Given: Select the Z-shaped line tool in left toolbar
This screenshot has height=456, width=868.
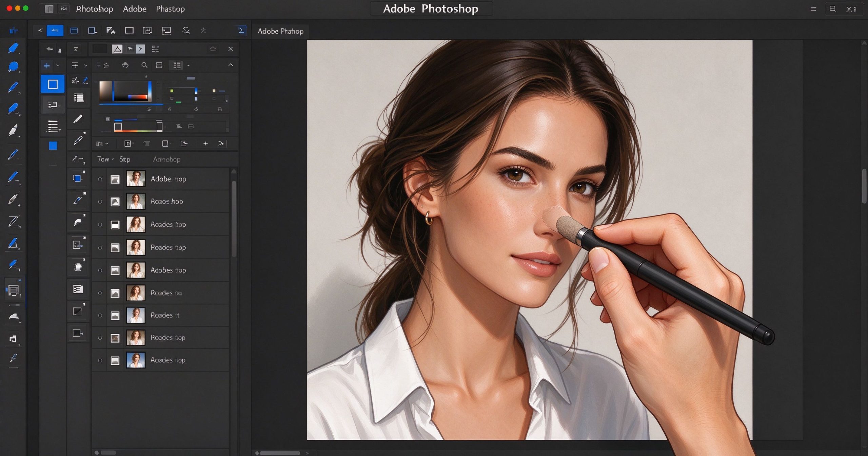Looking at the screenshot, I should 13,222.
